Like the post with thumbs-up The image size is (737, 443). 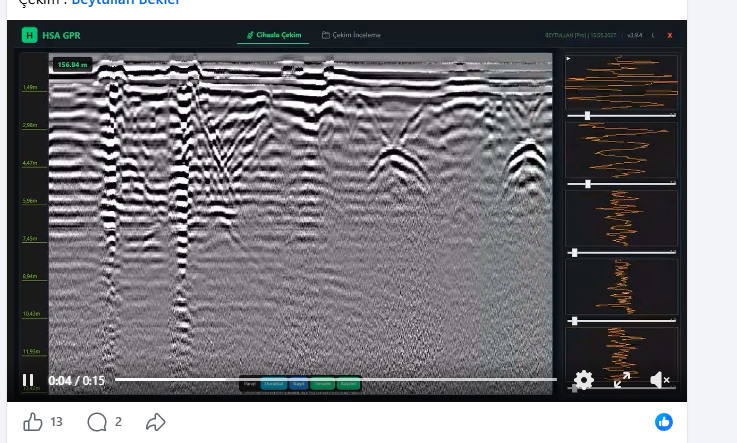click(33, 422)
